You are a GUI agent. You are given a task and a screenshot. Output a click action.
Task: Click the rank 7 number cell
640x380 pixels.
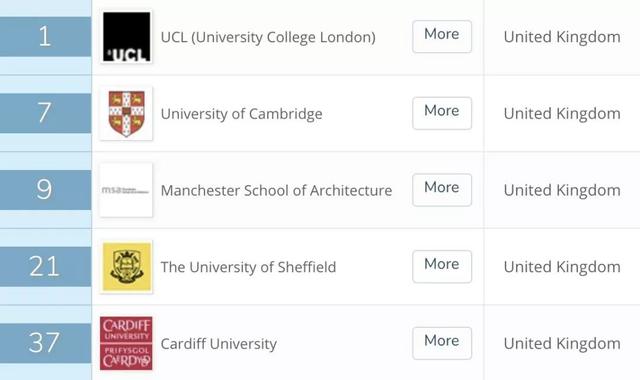45,113
